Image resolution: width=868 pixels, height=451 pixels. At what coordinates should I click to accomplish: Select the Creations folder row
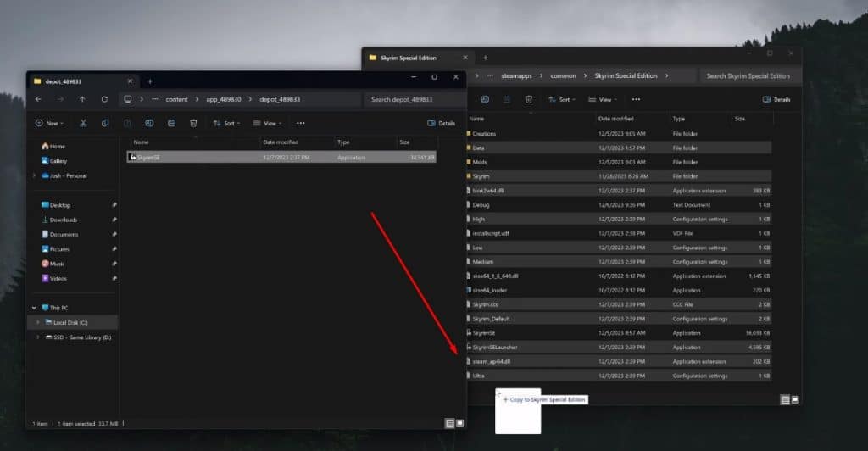(x=619, y=133)
